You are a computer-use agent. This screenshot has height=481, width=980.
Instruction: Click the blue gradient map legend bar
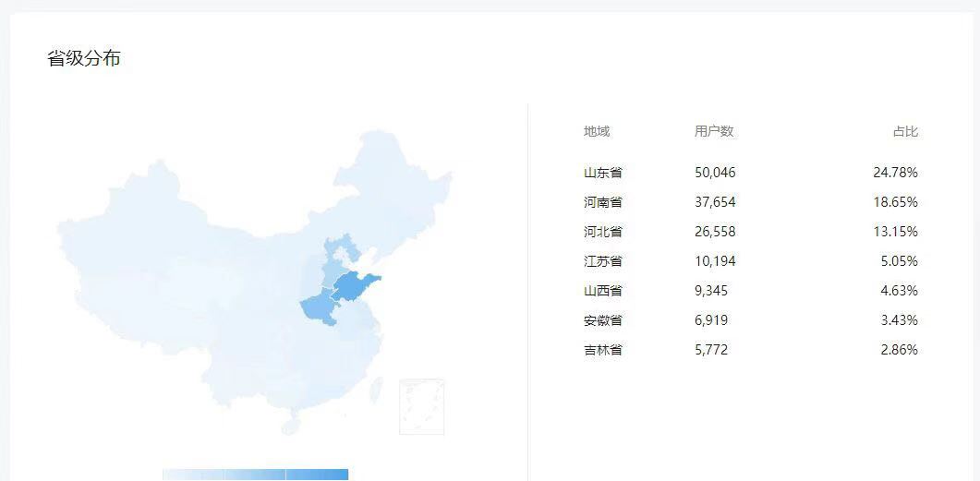pos(256,475)
